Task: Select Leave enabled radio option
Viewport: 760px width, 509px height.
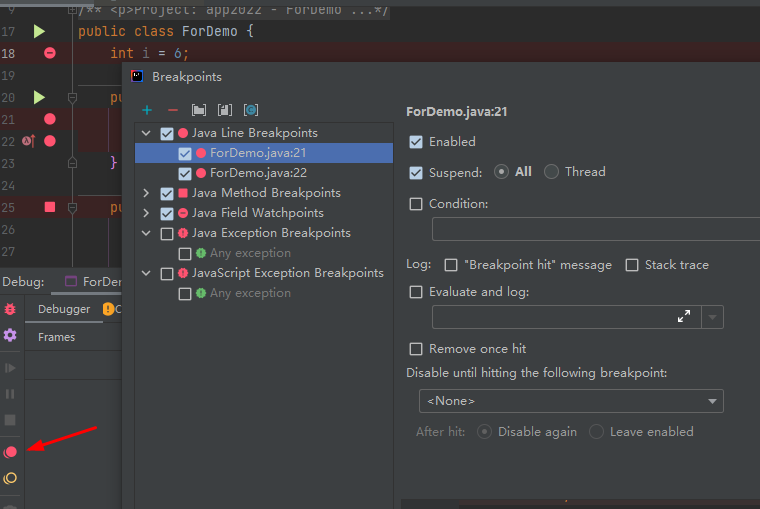Action: 596,431
